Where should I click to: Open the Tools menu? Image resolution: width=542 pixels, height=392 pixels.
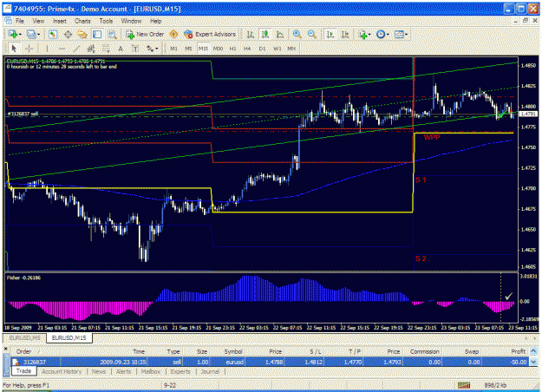tap(106, 21)
